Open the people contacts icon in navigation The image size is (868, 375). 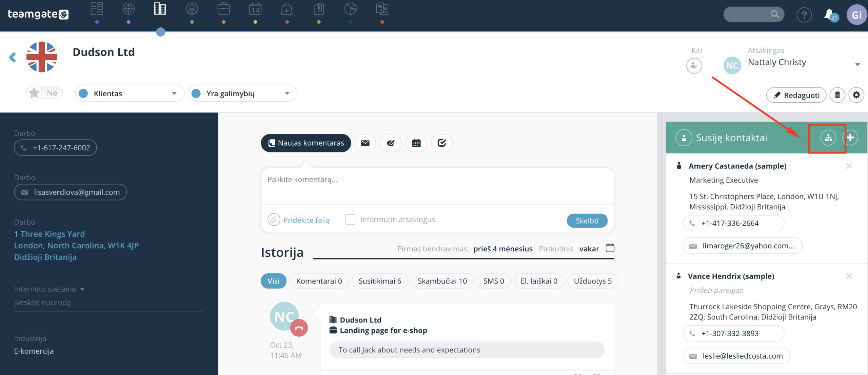coord(192,9)
